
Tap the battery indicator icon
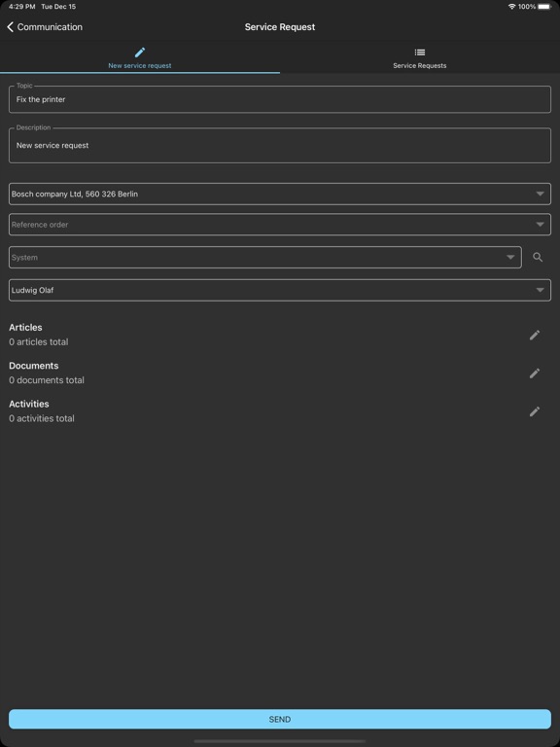pyautogui.click(x=544, y=7)
